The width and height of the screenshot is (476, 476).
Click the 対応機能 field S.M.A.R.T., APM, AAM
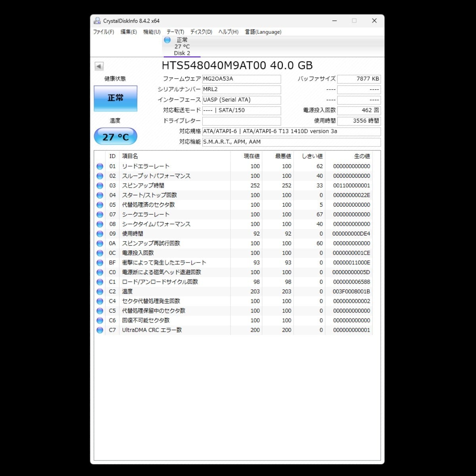pyautogui.click(x=292, y=142)
